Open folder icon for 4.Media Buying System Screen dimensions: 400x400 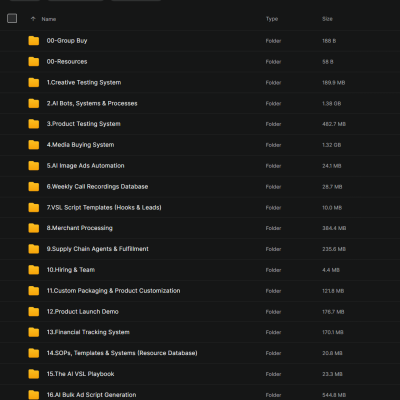point(34,145)
